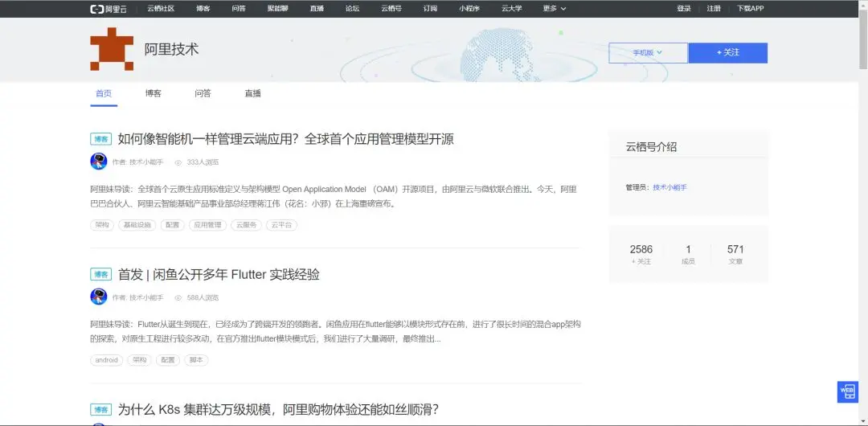868x426 pixels.
Task: Click the 云平台 tag
Action: pos(282,225)
